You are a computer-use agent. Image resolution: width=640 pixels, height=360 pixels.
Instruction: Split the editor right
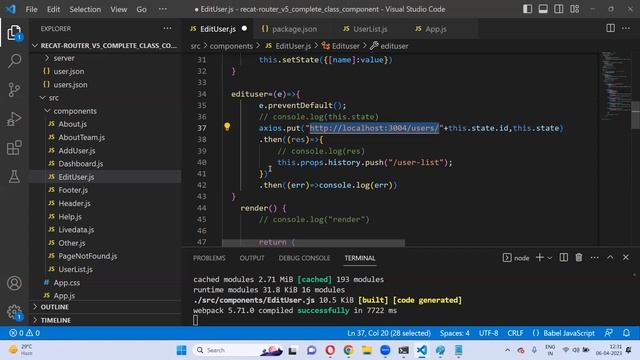tap(610, 28)
